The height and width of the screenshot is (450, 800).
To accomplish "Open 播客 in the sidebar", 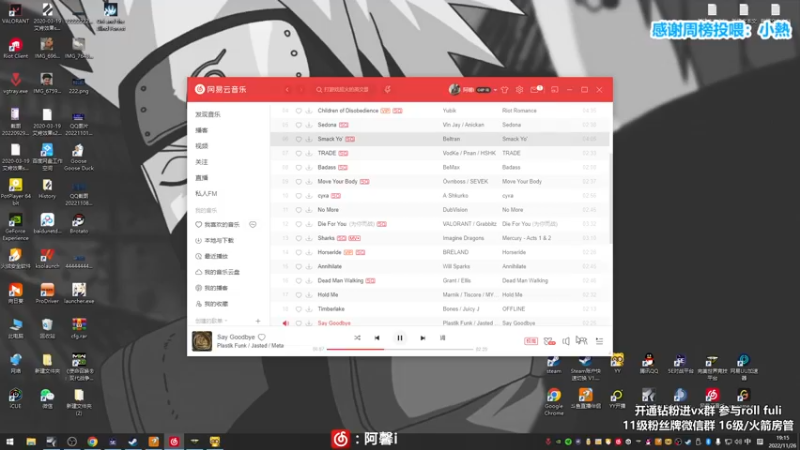I will (202, 130).
